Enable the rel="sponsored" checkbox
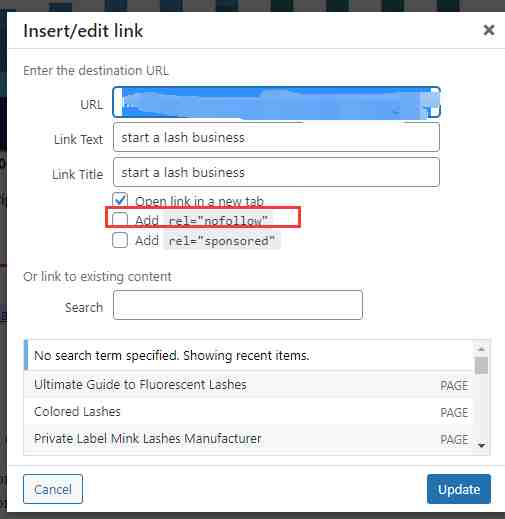Image resolution: width=505 pixels, height=519 pixels. [x=120, y=240]
